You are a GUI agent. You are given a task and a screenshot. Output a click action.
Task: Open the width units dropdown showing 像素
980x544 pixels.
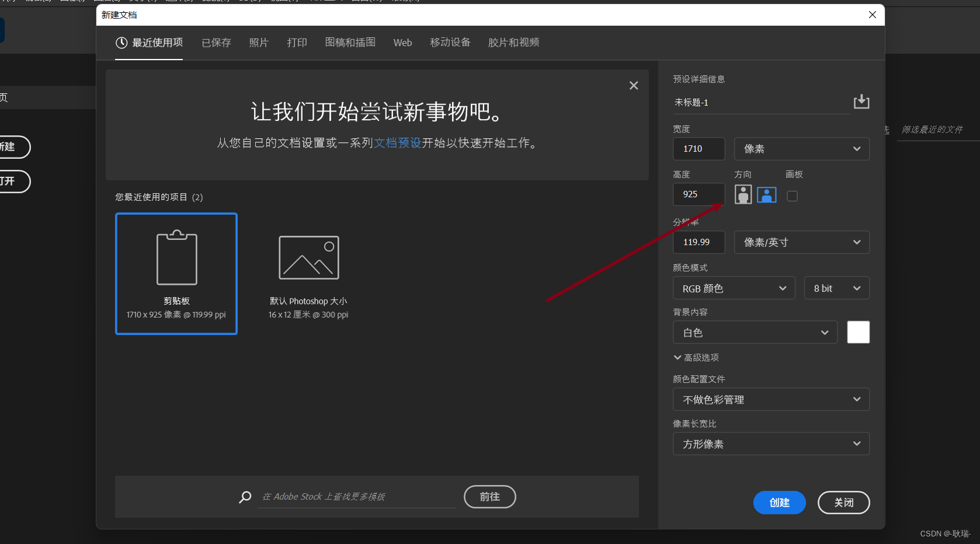[801, 149]
